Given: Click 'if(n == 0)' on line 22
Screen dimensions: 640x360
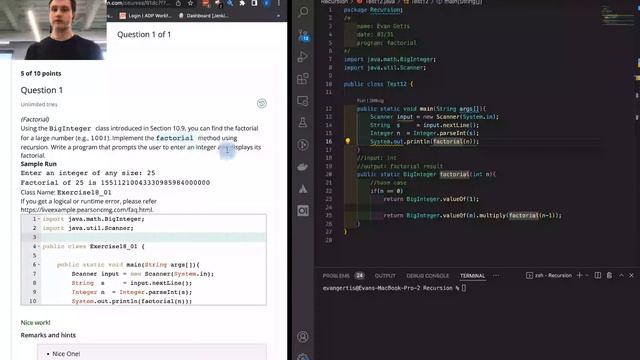Looking at the screenshot, I should 387,191.
